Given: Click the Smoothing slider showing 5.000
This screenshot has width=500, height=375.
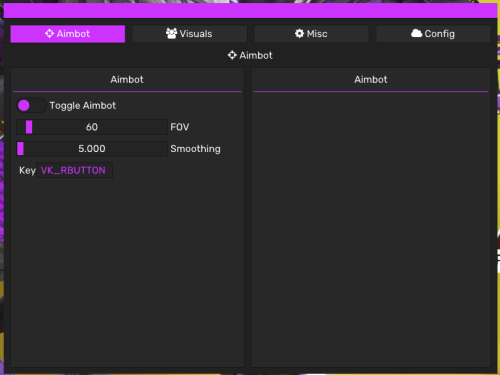Looking at the screenshot, I should point(92,149).
